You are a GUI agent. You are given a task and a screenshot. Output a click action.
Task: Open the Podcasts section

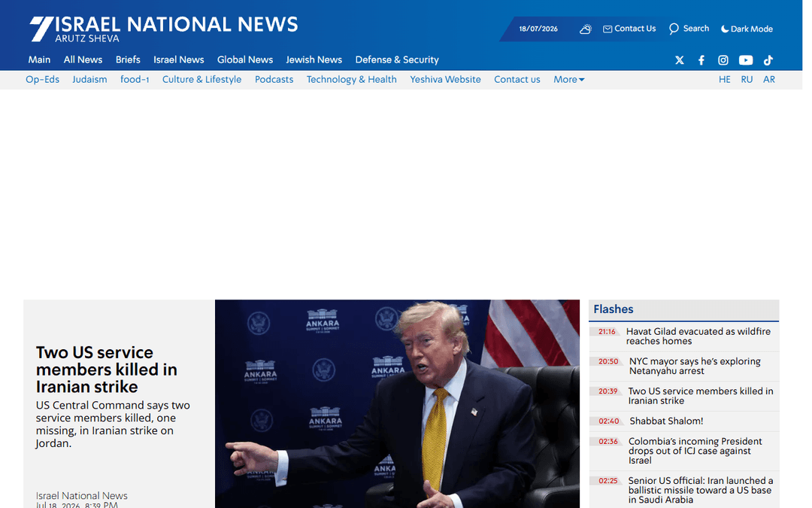(x=274, y=79)
